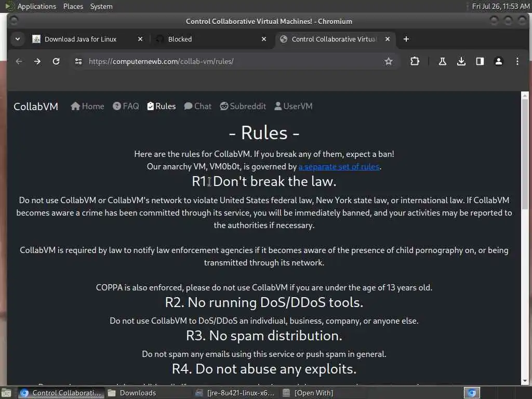Click the CollabVM brand logo text

coord(36,107)
